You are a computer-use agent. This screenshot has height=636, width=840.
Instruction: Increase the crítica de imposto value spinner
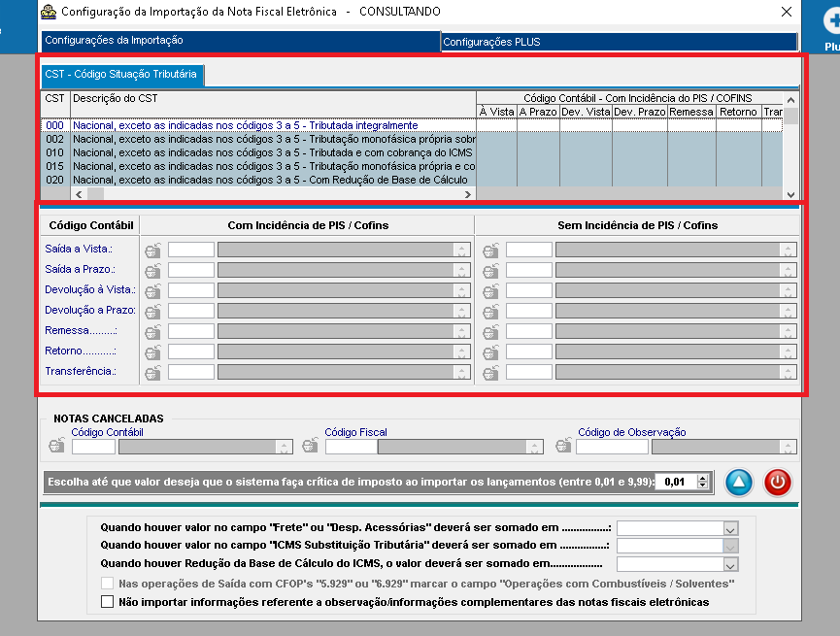[x=703, y=478]
